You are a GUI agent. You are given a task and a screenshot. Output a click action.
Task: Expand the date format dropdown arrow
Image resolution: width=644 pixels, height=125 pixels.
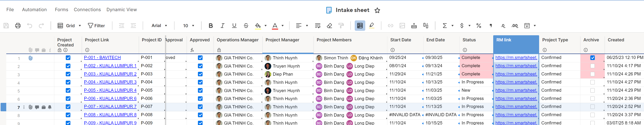coord(534,26)
